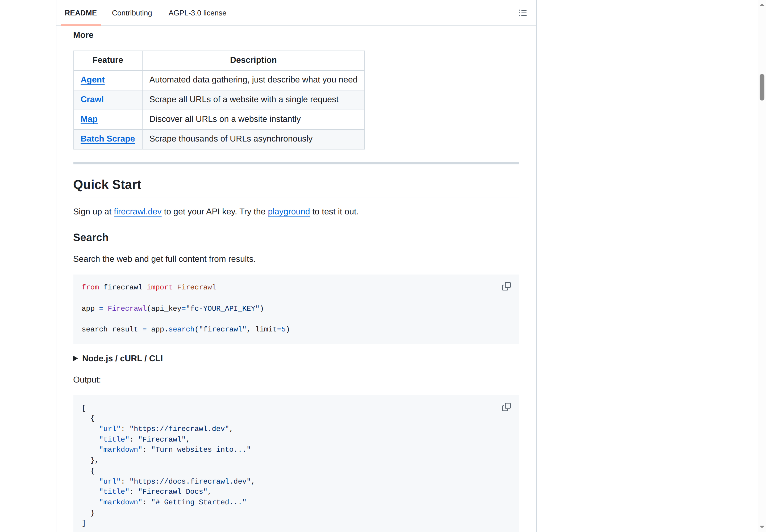
Task: Click the scrollbar down arrow
Action: [762, 527]
